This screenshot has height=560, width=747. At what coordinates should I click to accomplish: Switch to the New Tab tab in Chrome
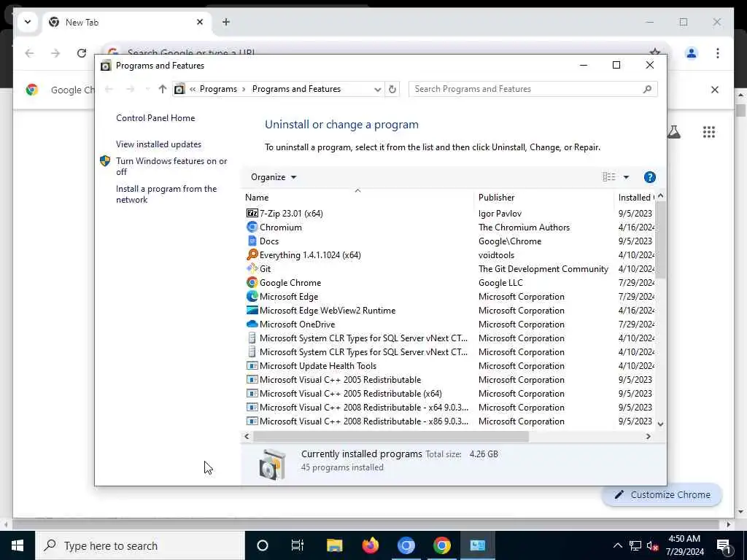(127, 23)
